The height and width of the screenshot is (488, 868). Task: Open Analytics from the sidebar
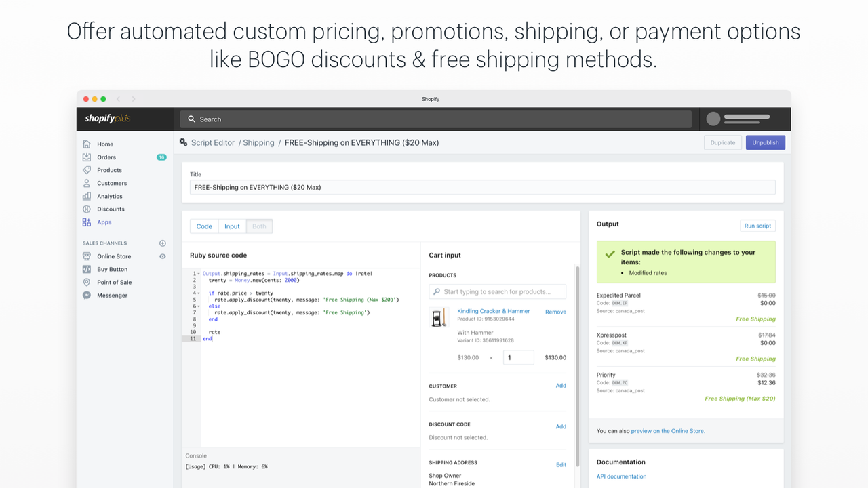[108, 196]
